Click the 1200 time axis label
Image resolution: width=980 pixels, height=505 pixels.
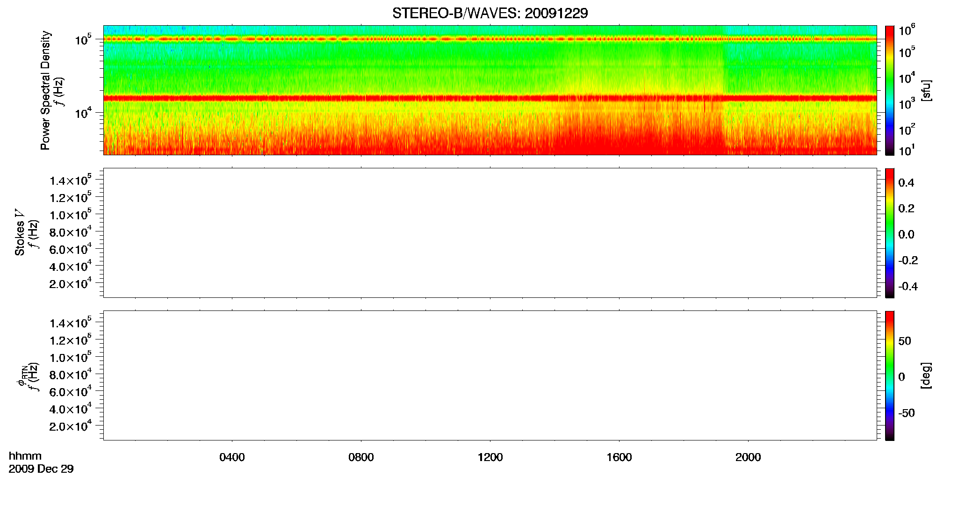pos(490,457)
